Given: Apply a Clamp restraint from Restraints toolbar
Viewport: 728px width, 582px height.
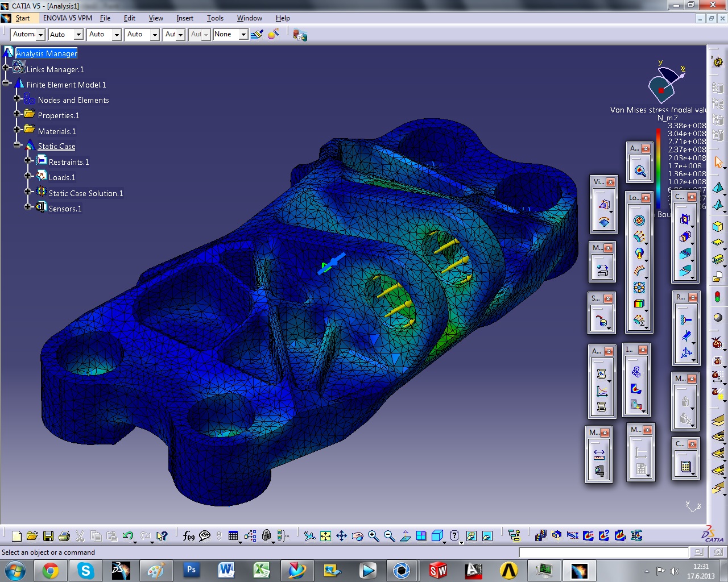Looking at the screenshot, I should (686, 320).
